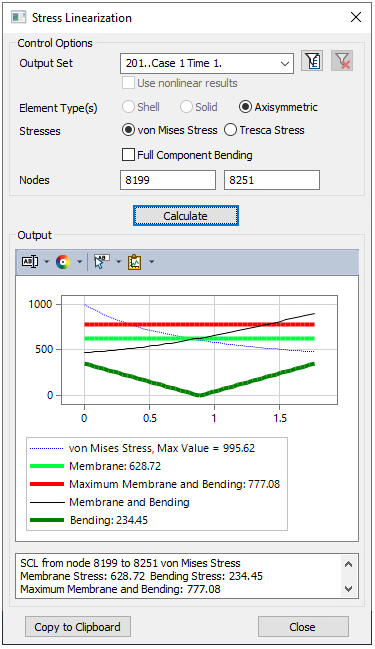Open dropdown arrow next to clipboard chart icon
Screen dimensions: 375x649
pyautogui.click(x=151, y=262)
